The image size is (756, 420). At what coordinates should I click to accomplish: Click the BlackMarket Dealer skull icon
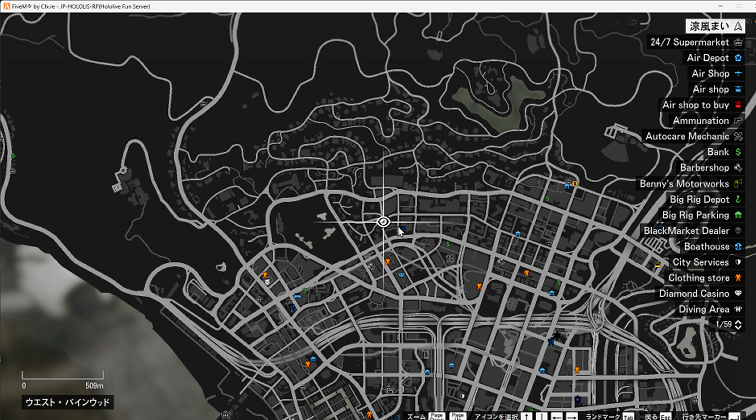click(x=738, y=231)
